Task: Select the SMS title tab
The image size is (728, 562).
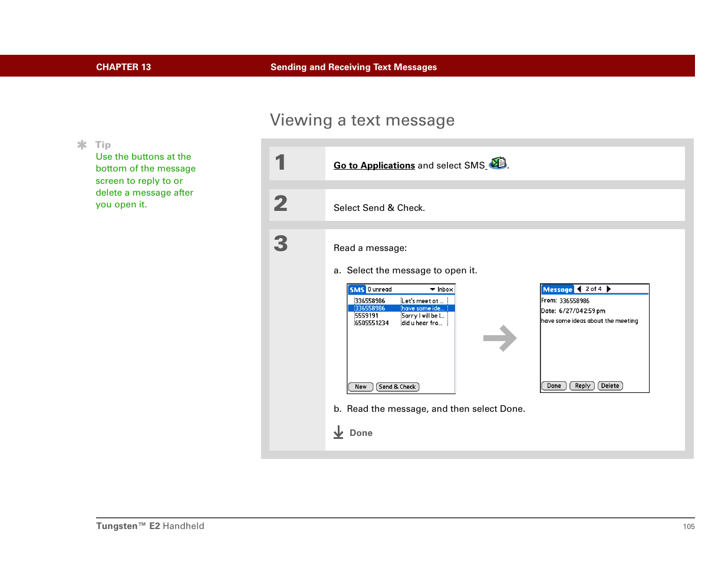Action: 357,289
